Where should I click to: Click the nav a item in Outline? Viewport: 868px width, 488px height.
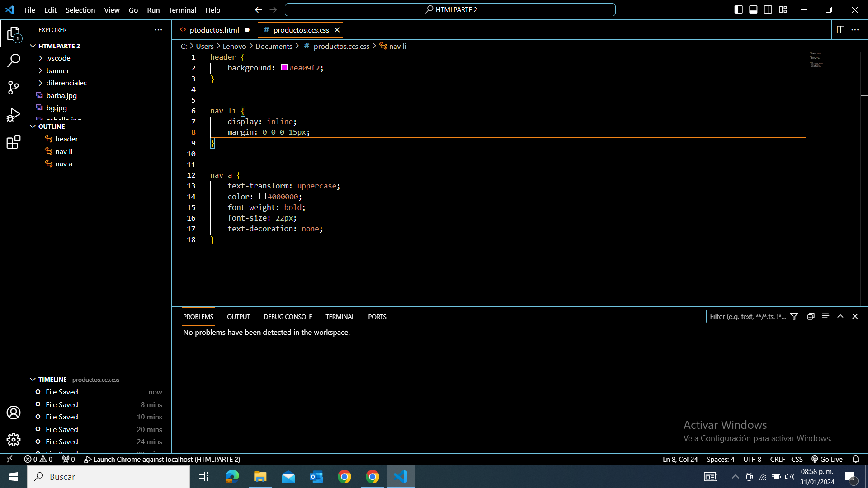64,163
